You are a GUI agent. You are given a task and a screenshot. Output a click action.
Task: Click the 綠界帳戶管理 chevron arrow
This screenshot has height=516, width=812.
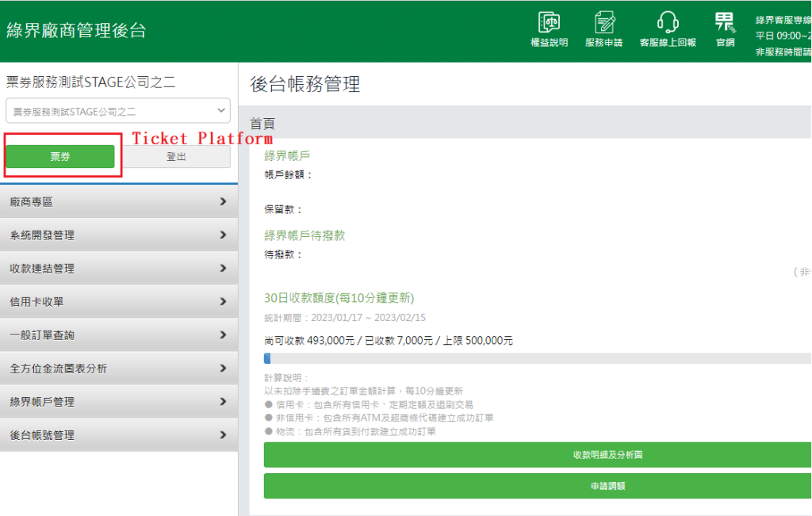(223, 402)
